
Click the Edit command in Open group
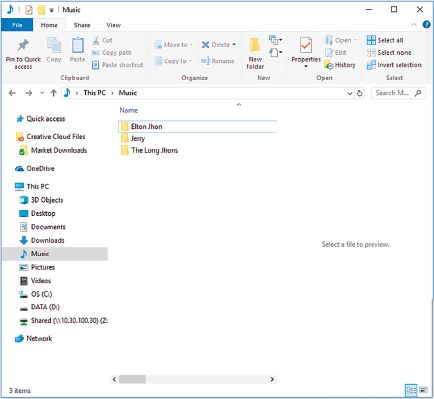pos(336,53)
